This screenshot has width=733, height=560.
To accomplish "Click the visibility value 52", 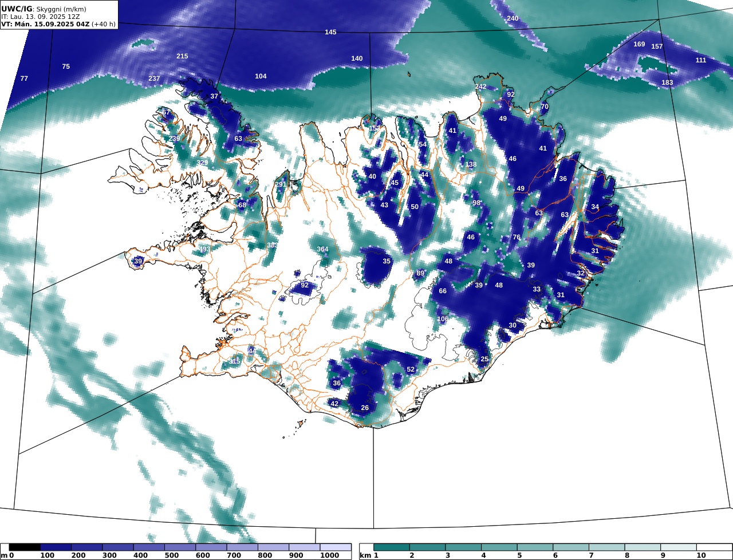I will pyautogui.click(x=411, y=369).
